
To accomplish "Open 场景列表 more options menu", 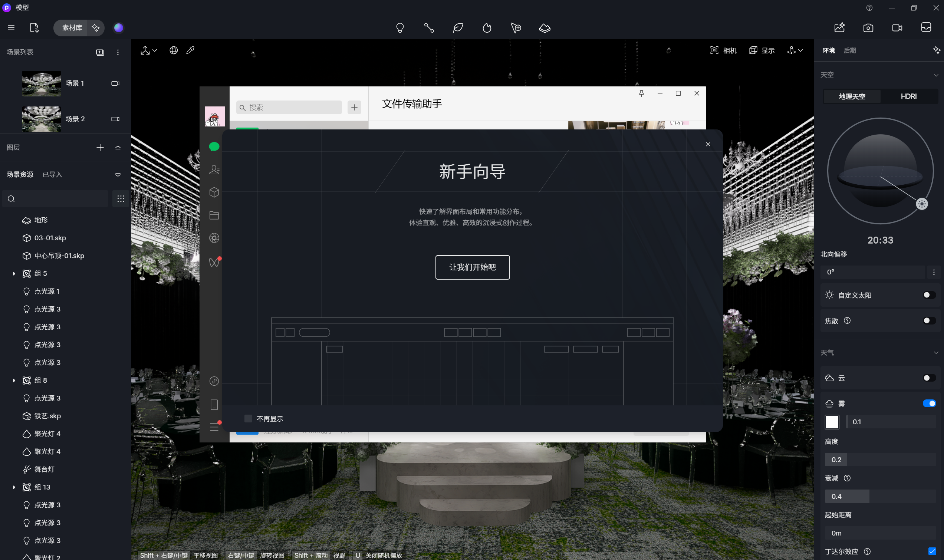I will pos(118,52).
